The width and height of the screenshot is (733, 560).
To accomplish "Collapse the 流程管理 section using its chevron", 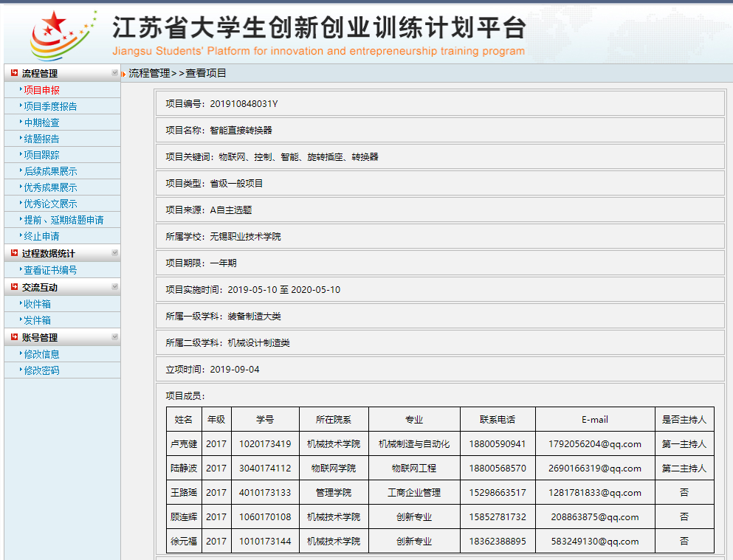I will [114, 73].
